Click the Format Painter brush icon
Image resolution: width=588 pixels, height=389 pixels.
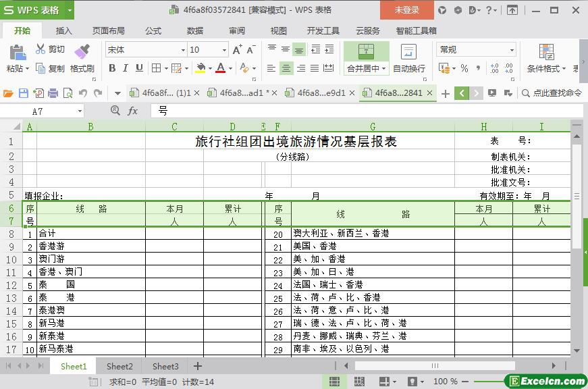(x=82, y=51)
